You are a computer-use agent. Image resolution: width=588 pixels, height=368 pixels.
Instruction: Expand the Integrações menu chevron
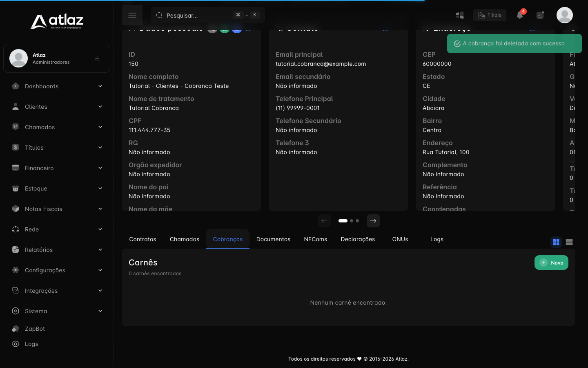coord(100,291)
